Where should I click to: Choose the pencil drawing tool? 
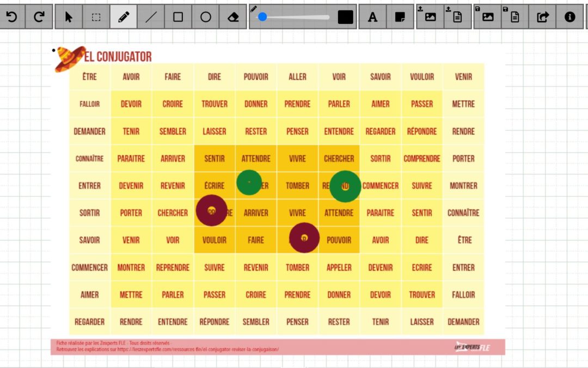123,17
